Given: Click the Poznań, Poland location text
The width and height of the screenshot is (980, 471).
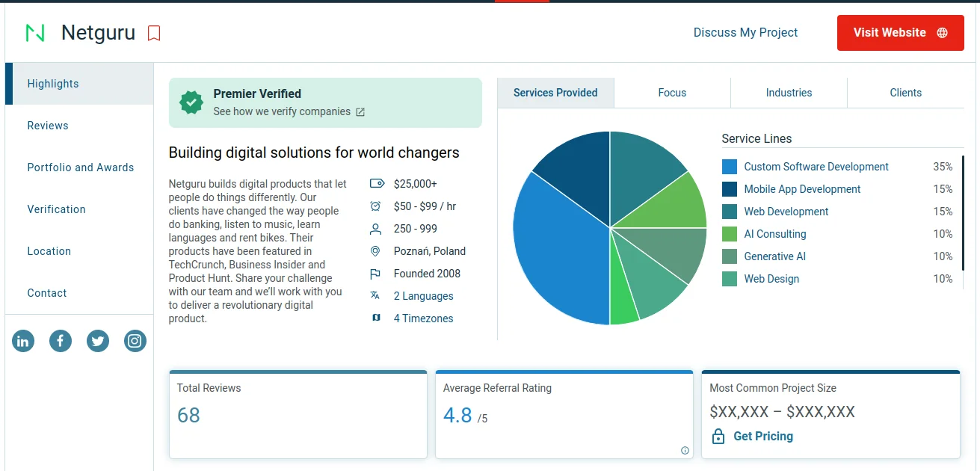Looking at the screenshot, I should (430, 251).
